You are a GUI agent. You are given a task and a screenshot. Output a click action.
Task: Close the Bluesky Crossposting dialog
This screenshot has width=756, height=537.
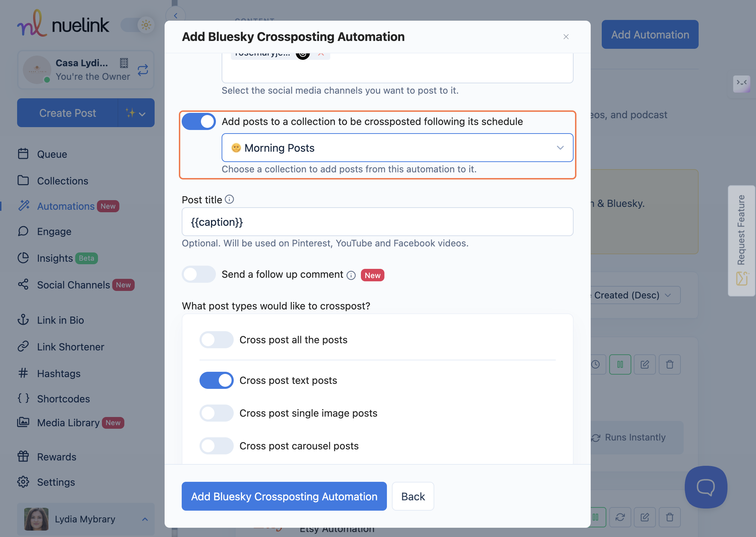coord(566,37)
